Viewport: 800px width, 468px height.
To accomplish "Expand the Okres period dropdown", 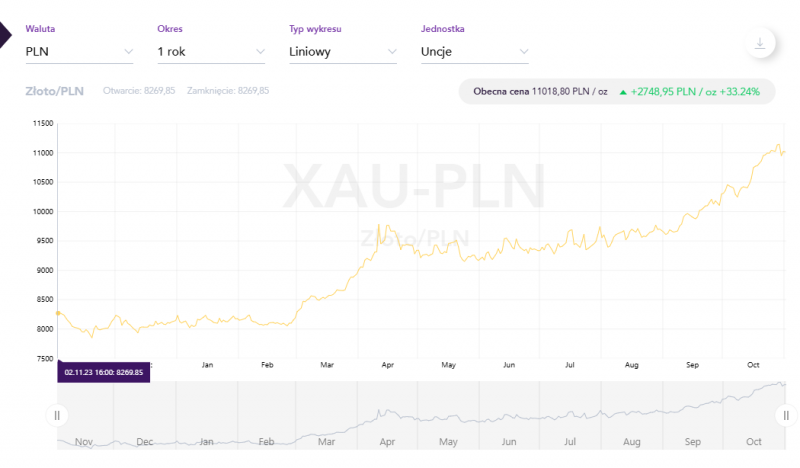I will point(211,50).
